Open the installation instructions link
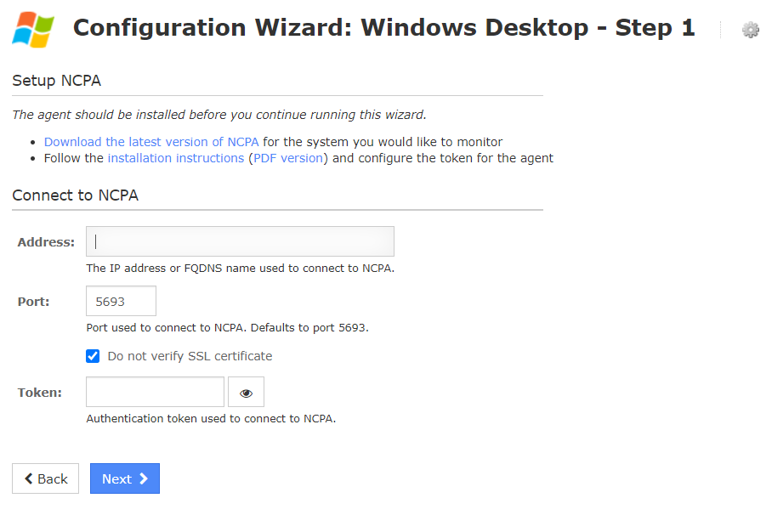 176,158
